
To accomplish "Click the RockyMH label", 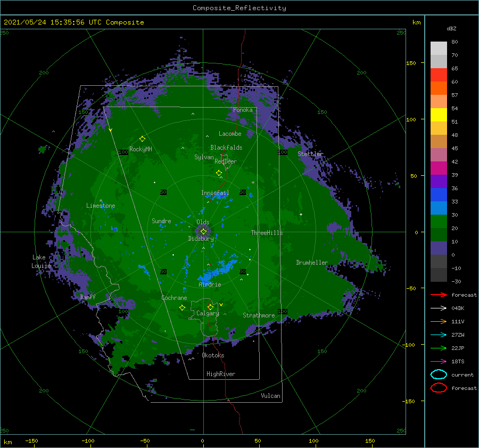I will click(x=141, y=149).
